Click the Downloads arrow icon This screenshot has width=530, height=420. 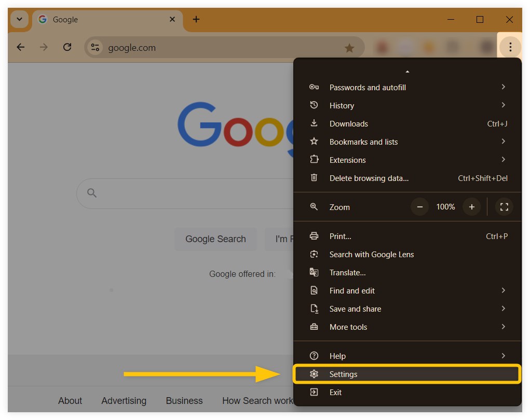314,123
